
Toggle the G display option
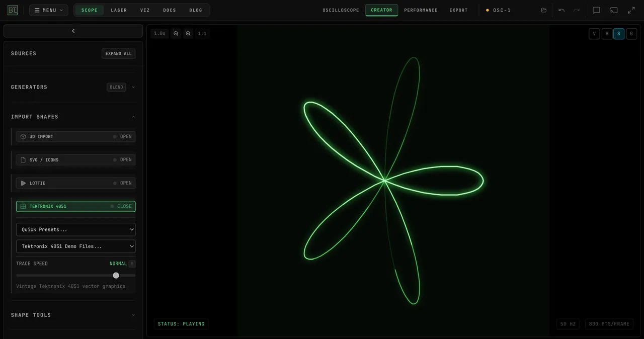pyautogui.click(x=631, y=34)
